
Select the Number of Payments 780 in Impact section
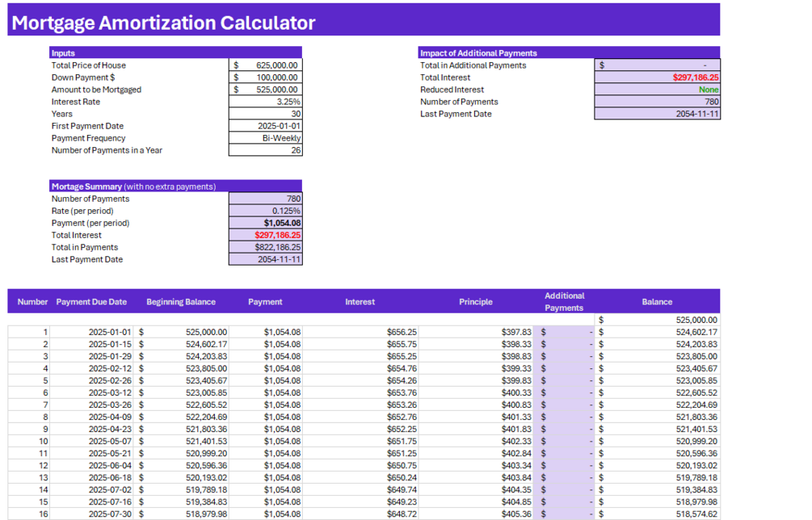(657, 102)
